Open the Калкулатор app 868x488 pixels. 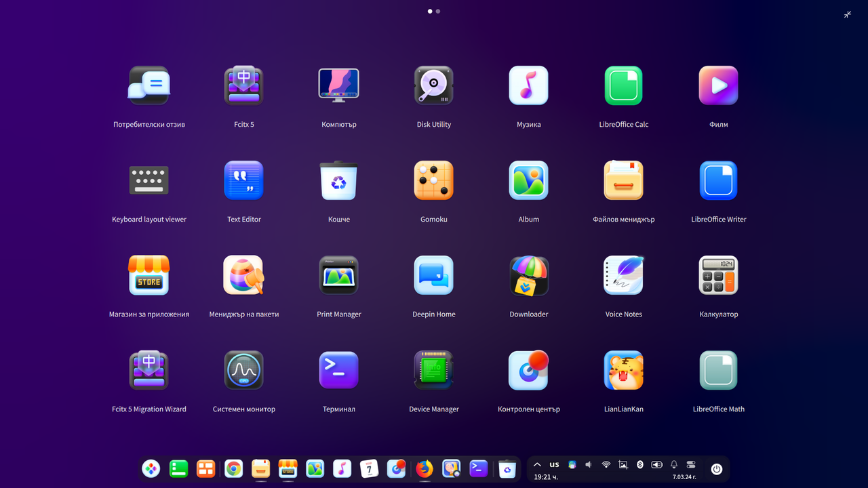(719, 275)
